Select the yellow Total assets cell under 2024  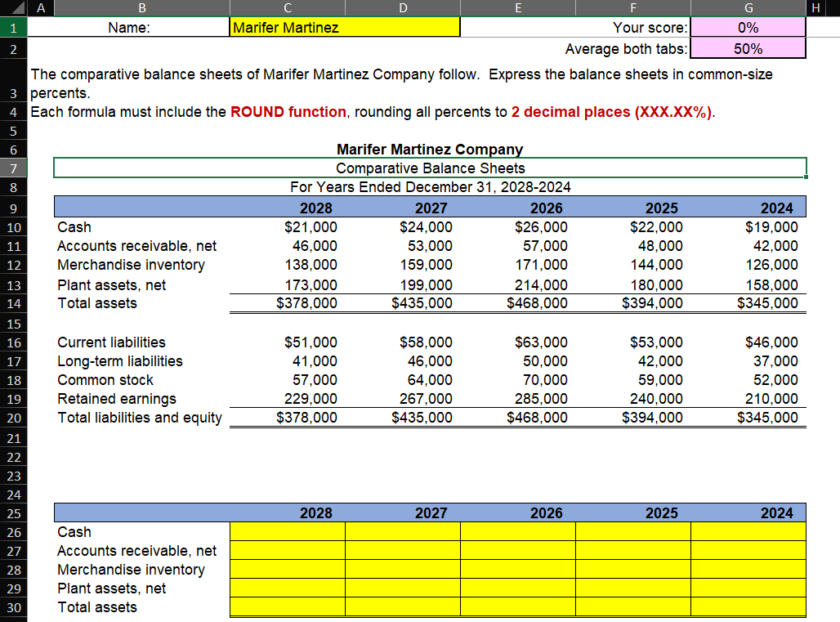point(748,607)
